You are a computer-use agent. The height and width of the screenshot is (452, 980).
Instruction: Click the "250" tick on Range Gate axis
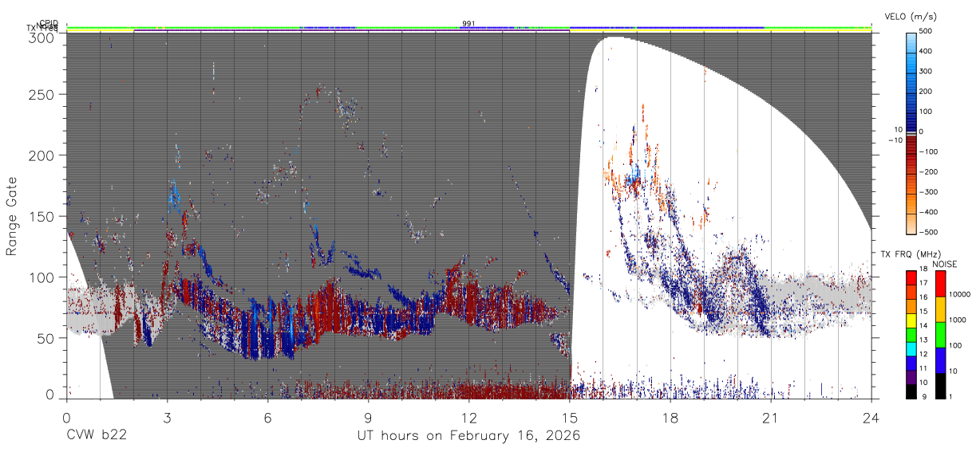(42, 95)
